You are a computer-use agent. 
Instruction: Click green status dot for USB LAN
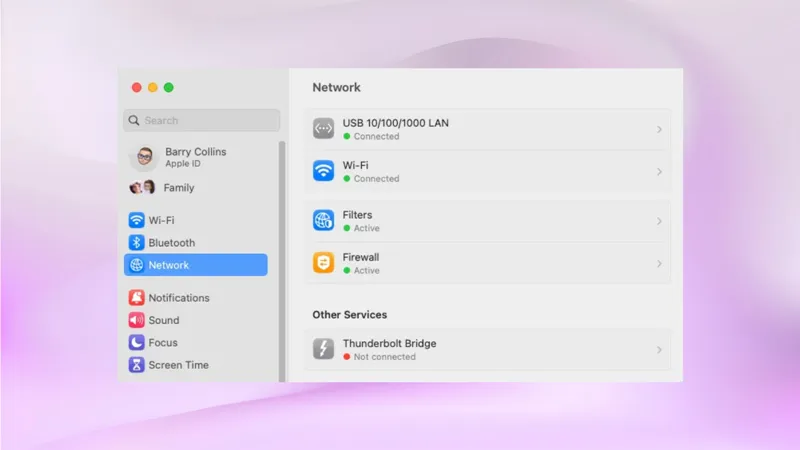coord(347,136)
